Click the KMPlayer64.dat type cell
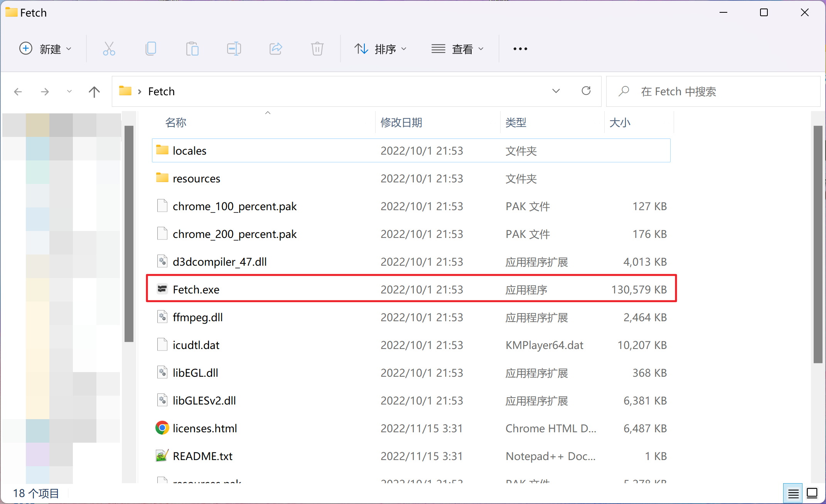Image resolution: width=826 pixels, height=504 pixels. 544,345
